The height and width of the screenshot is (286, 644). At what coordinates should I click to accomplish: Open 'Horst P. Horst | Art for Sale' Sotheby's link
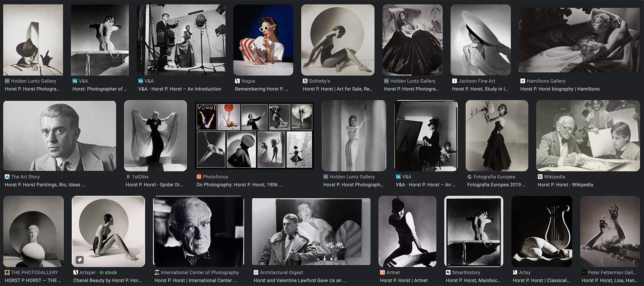coord(337,89)
